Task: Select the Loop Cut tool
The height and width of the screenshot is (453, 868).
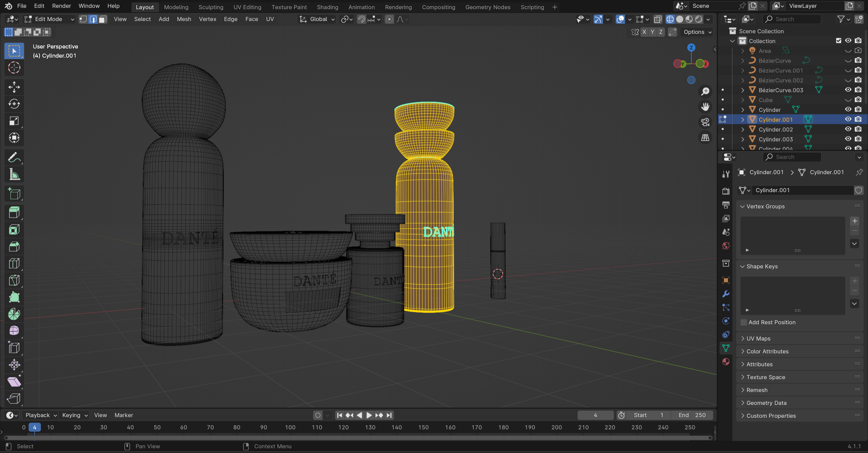Action: click(14, 263)
